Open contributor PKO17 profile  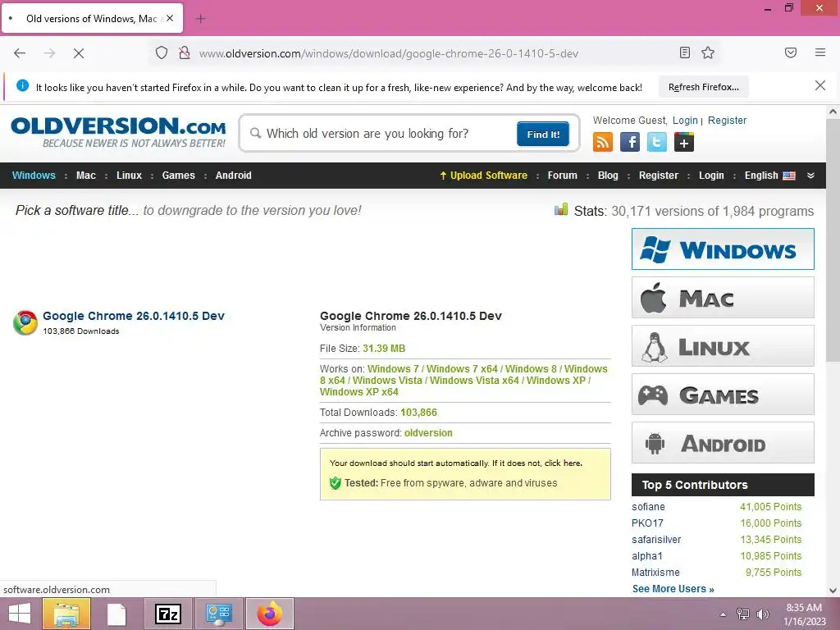point(647,523)
